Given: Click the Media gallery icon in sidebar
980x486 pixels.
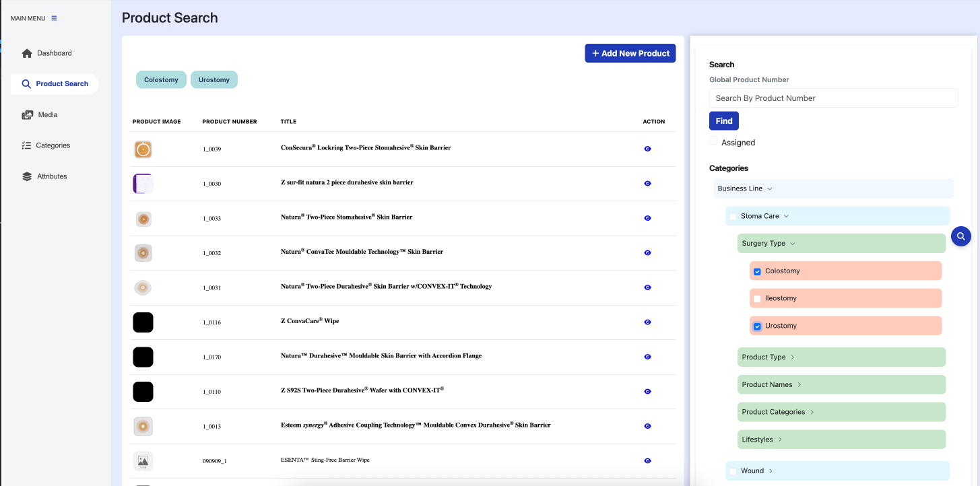Looking at the screenshot, I should 27,115.
